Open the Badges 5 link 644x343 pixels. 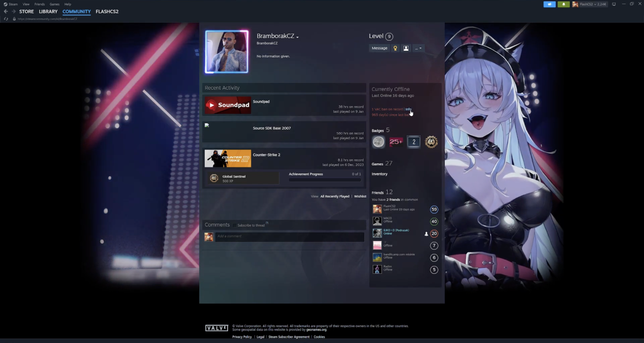380,130
